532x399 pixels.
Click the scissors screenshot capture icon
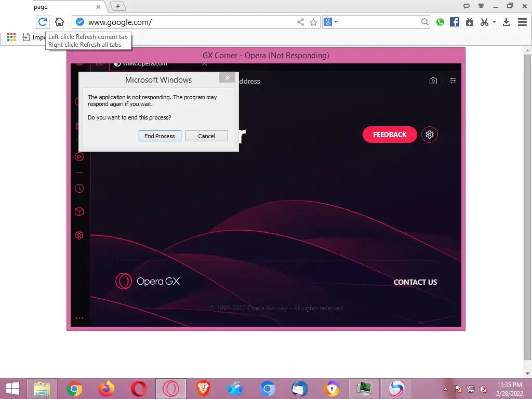(x=484, y=22)
